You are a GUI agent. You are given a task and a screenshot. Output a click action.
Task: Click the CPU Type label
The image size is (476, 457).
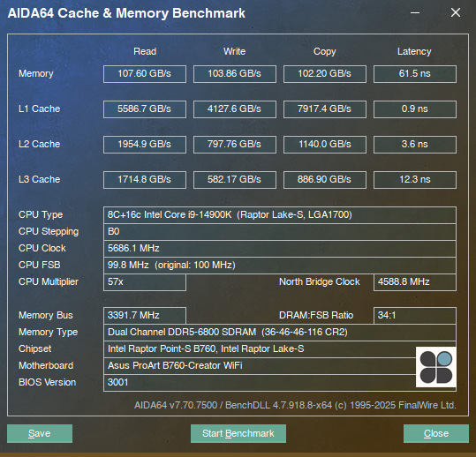(x=41, y=215)
